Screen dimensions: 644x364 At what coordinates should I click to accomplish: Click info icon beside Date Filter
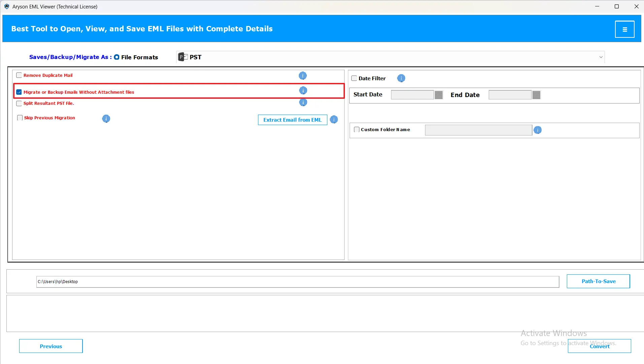401,78
